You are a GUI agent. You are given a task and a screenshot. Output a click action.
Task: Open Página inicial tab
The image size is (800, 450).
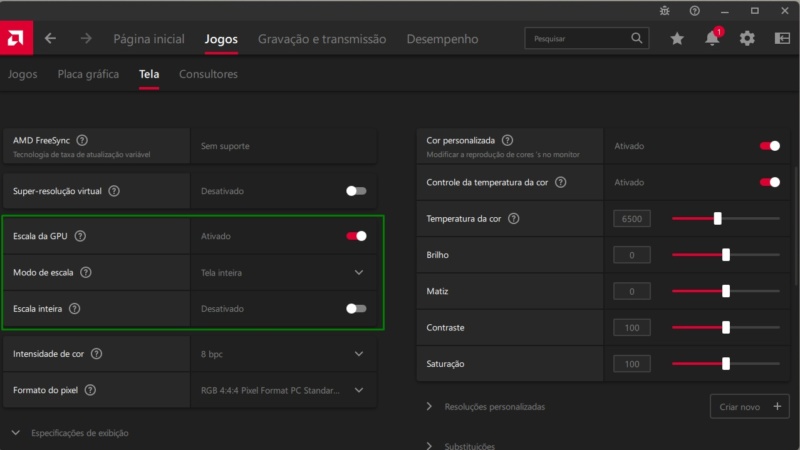pos(149,39)
